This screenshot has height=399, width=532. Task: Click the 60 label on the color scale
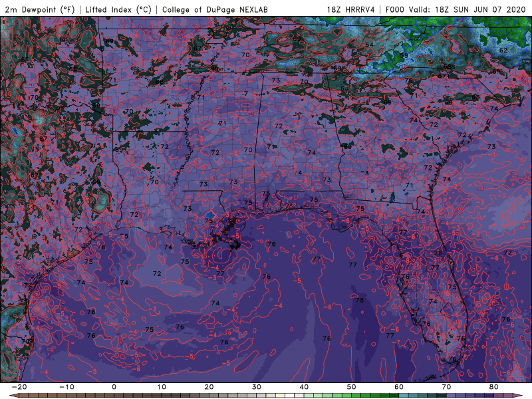[399, 387]
